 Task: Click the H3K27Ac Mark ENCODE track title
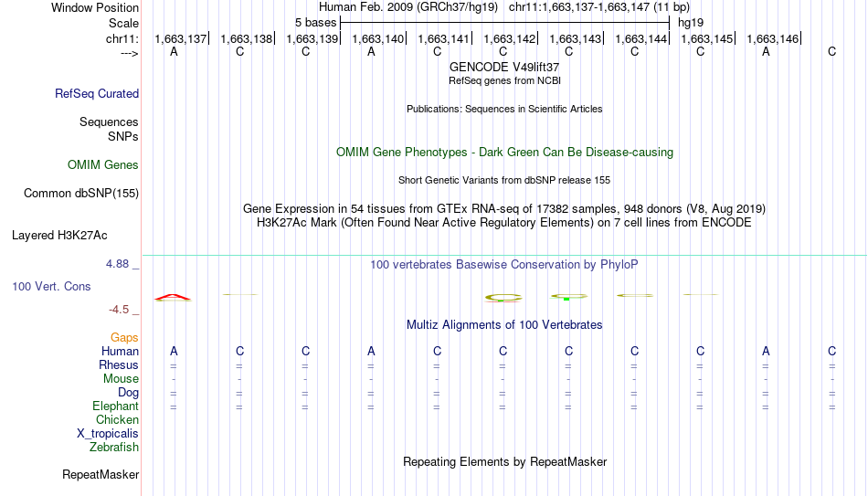[x=504, y=223]
